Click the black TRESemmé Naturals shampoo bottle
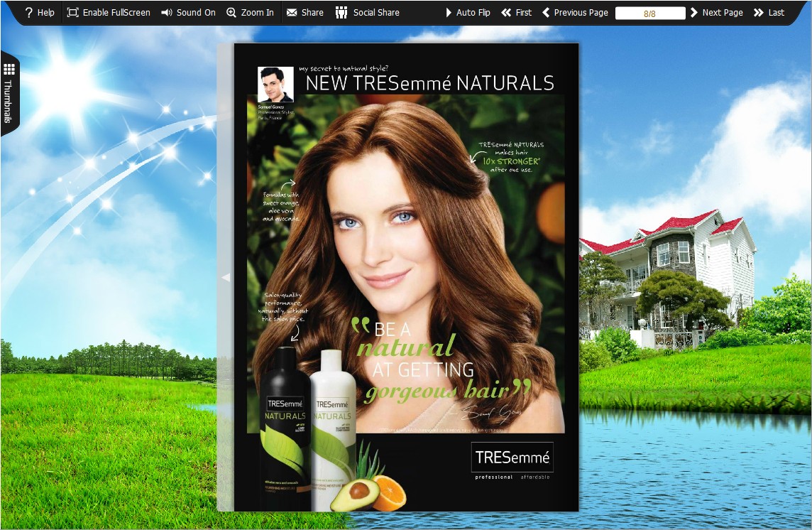Screen dimensions: 812x530 point(285,428)
